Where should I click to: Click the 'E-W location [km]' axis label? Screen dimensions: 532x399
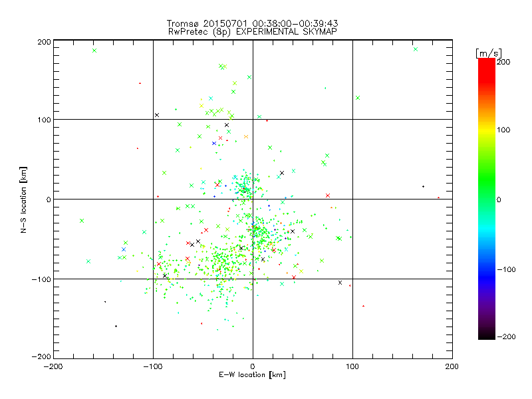click(x=252, y=375)
